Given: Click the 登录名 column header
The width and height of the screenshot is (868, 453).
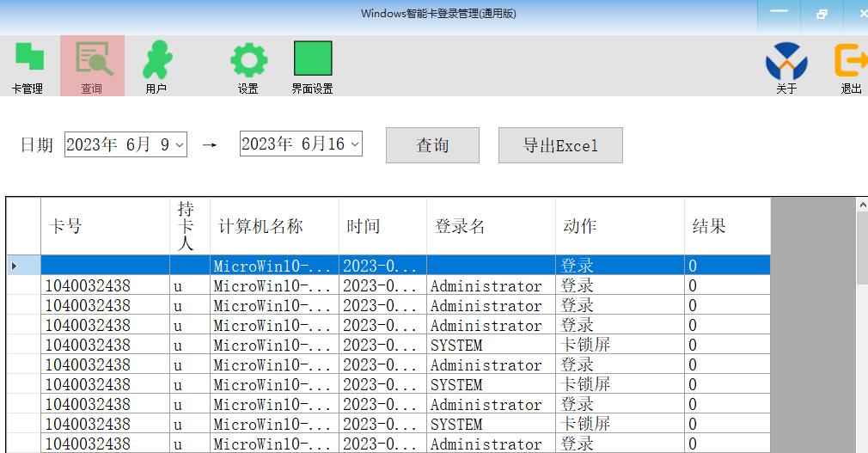Looking at the screenshot, I should [x=491, y=226].
